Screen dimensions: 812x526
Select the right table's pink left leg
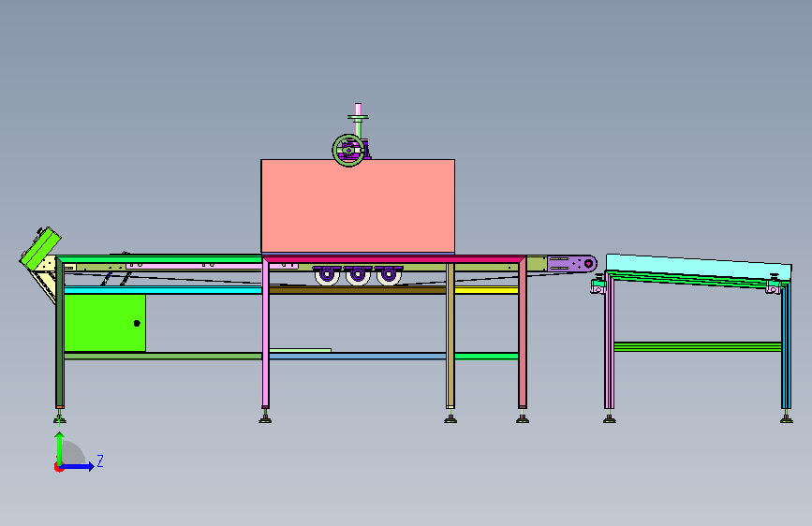click(609, 342)
